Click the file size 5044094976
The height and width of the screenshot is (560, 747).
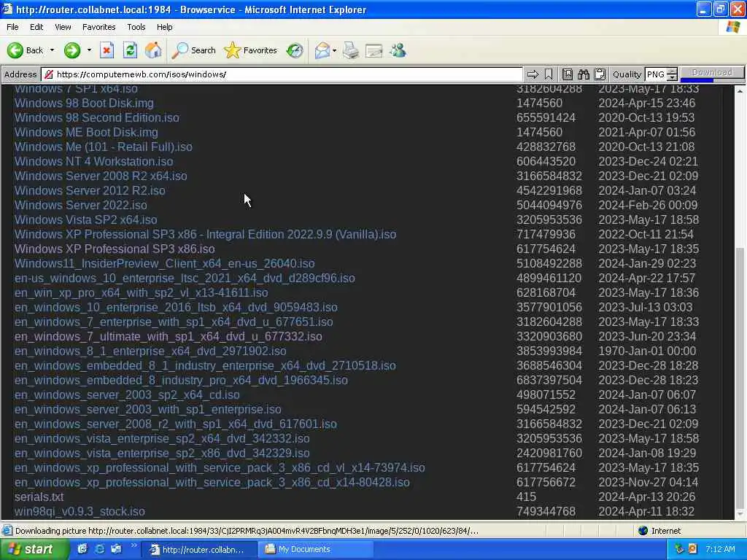(x=549, y=205)
